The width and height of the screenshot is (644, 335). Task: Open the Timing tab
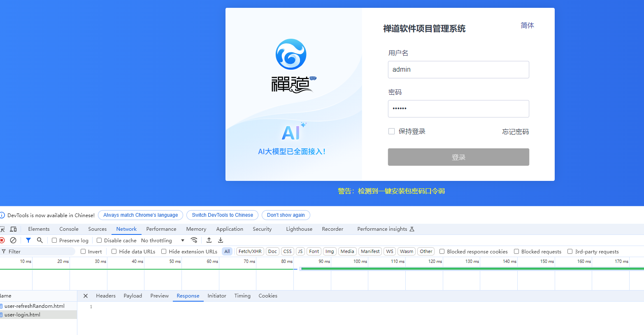coord(242,296)
